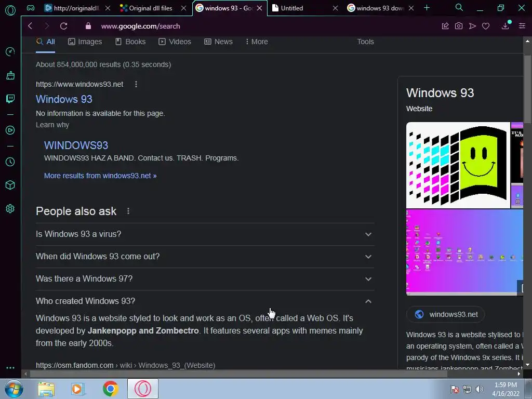Click the share/edit page icon in address bar
The height and width of the screenshot is (399, 532).
(445, 26)
